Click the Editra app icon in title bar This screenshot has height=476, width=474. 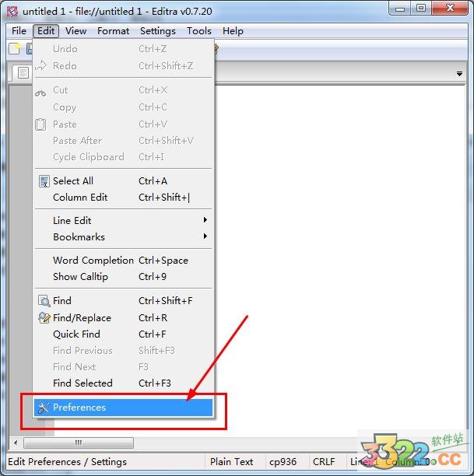(12, 12)
